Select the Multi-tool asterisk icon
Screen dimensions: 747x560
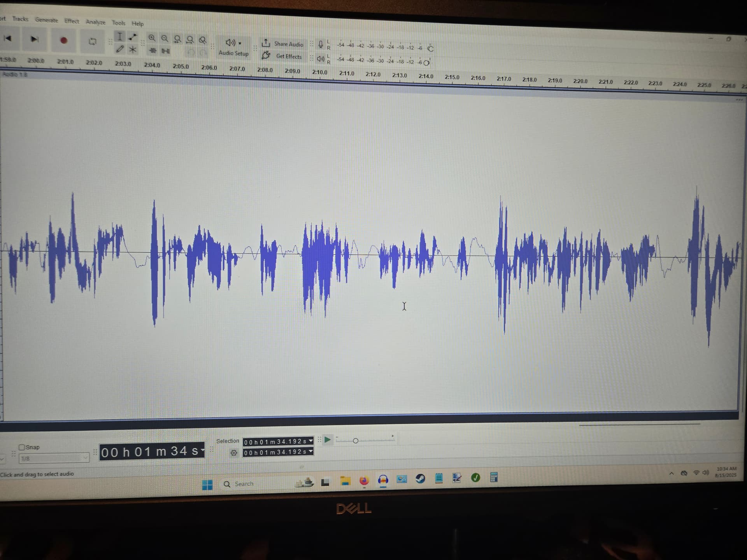pyautogui.click(x=133, y=49)
